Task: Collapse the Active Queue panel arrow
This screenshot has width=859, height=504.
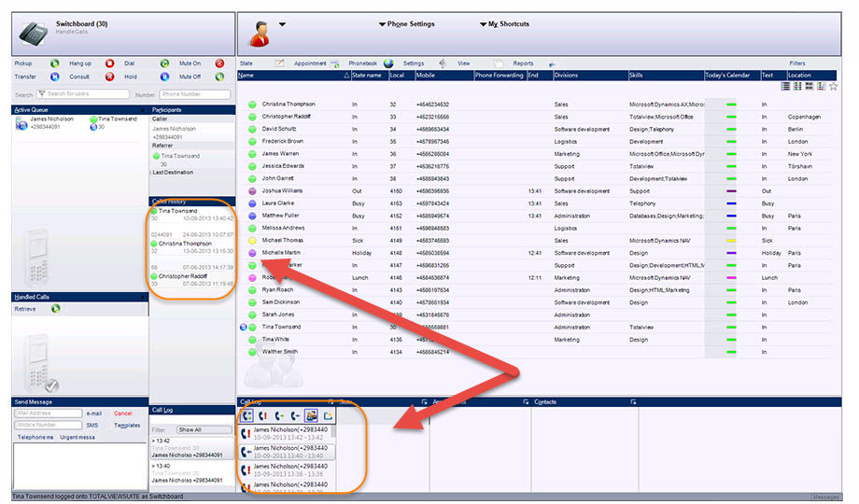Action: tap(143, 109)
